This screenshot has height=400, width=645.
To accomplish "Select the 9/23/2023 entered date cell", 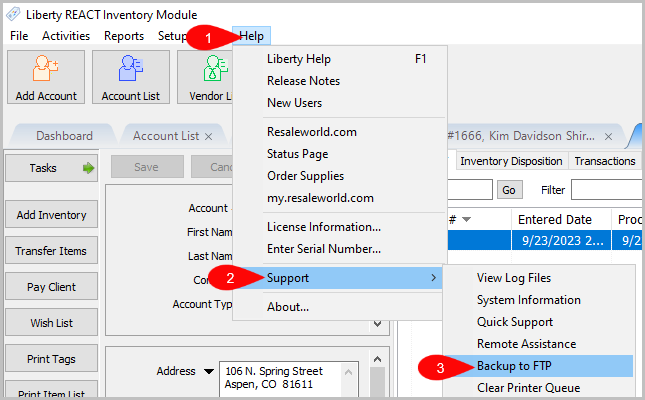I will [561, 240].
